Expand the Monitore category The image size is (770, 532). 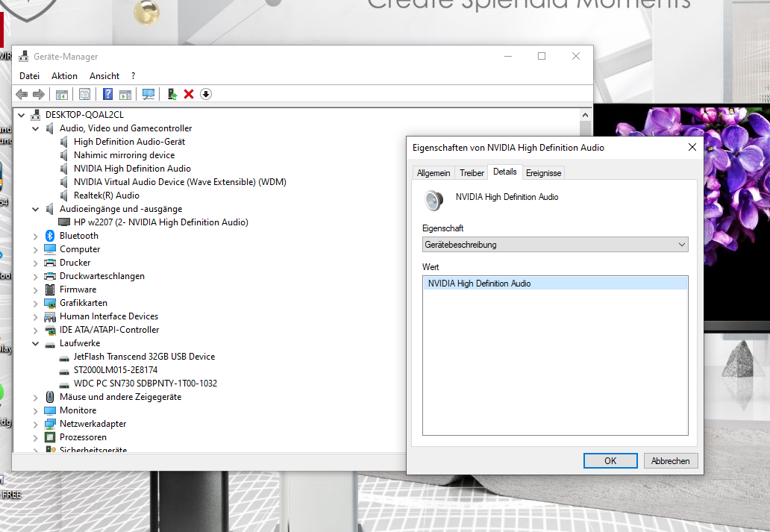35,410
